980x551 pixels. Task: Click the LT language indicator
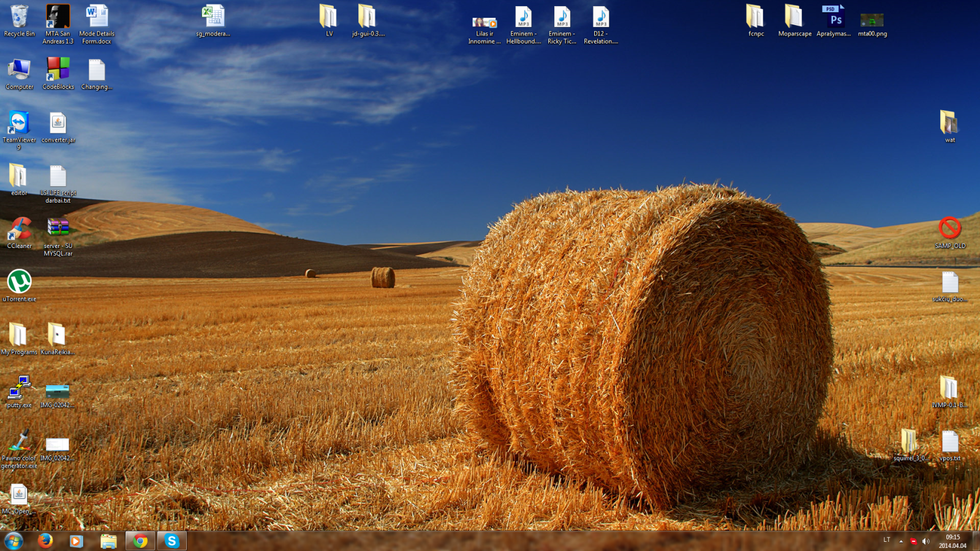coord(886,540)
